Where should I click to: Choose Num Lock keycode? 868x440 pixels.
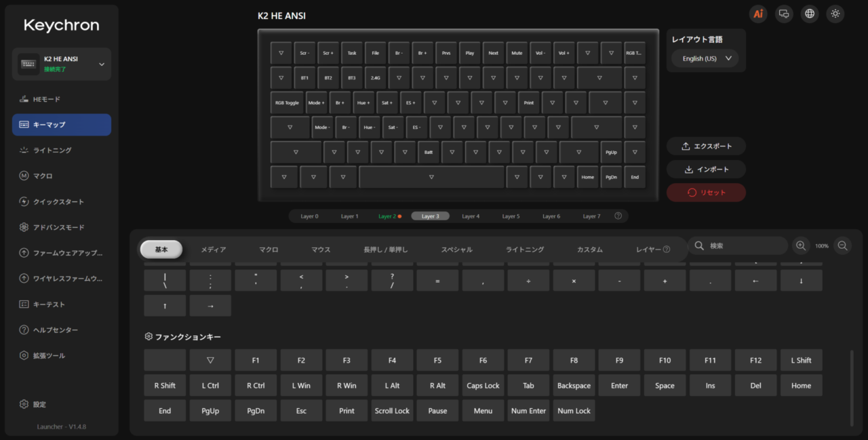click(574, 411)
